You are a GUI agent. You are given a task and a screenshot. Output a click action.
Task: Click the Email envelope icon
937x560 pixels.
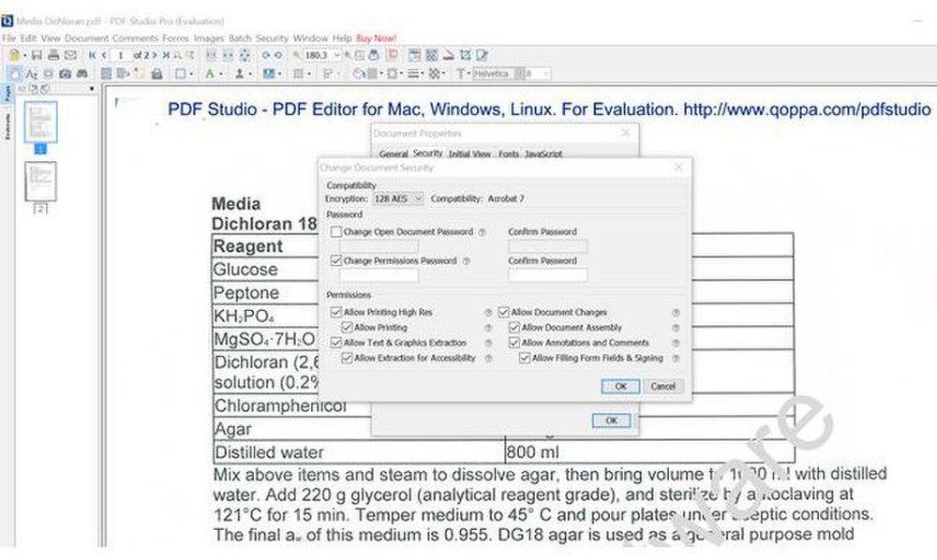[x=70, y=55]
